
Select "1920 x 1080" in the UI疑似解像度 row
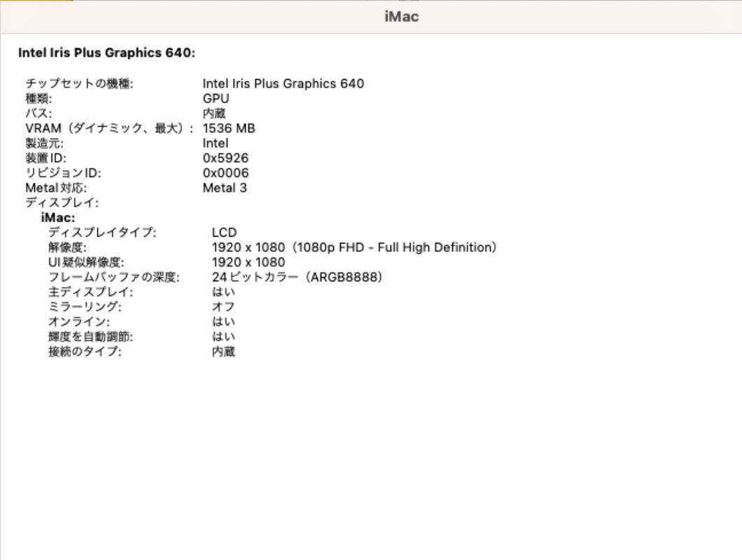[x=248, y=262]
